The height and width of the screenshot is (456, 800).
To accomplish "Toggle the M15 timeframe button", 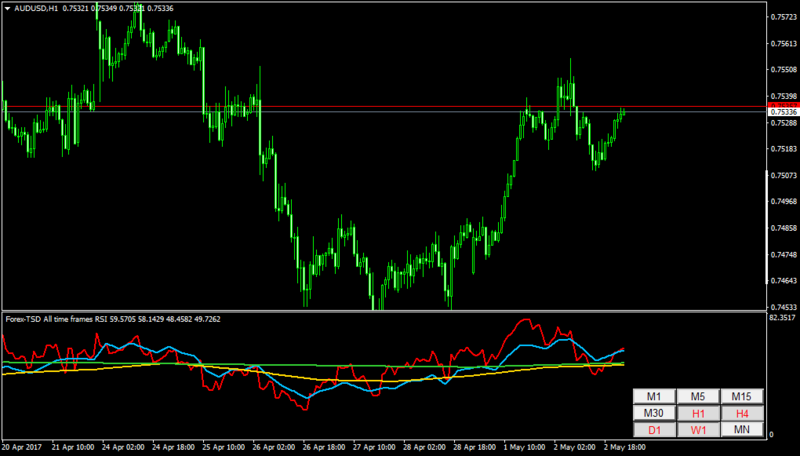I will pos(742,396).
